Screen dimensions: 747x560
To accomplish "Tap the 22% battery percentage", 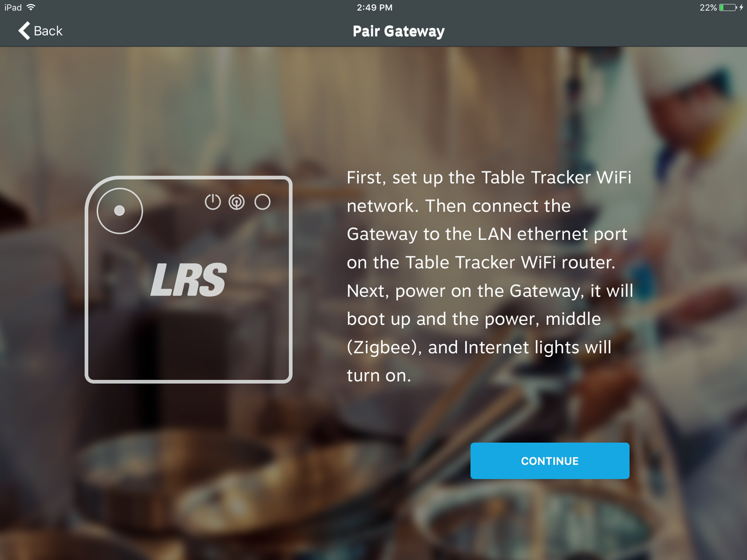I will pyautogui.click(x=708, y=8).
